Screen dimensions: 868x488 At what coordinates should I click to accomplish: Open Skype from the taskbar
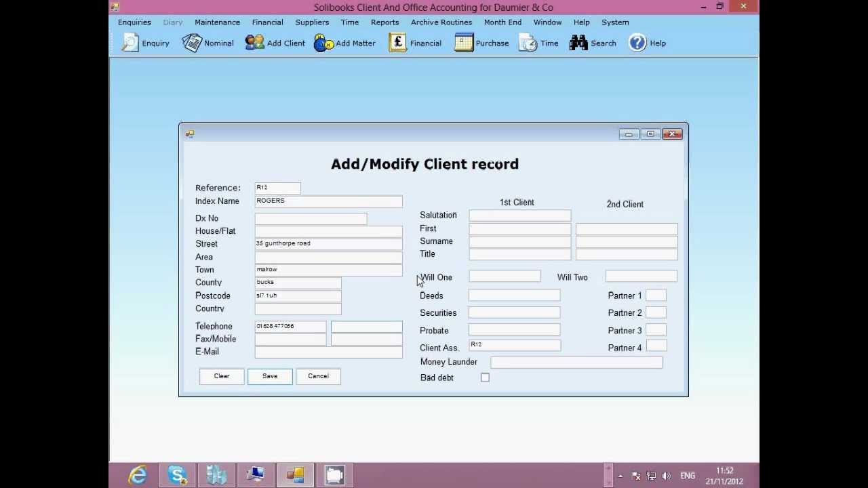(x=177, y=475)
